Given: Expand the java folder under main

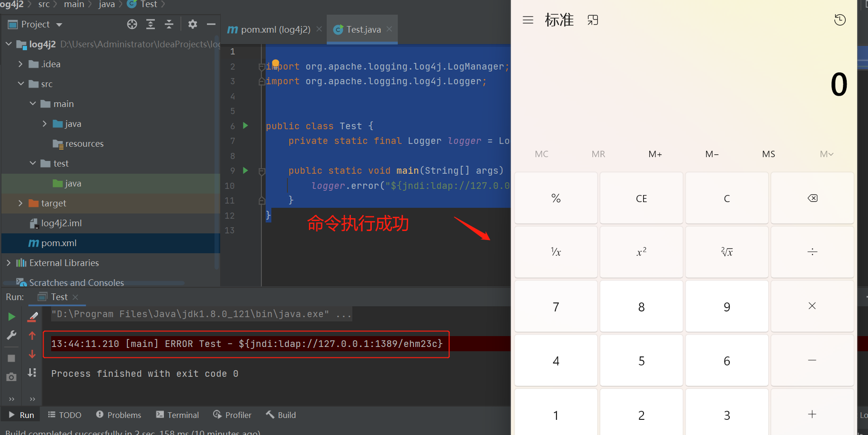Looking at the screenshot, I should pyautogui.click(x=45, y=124).
